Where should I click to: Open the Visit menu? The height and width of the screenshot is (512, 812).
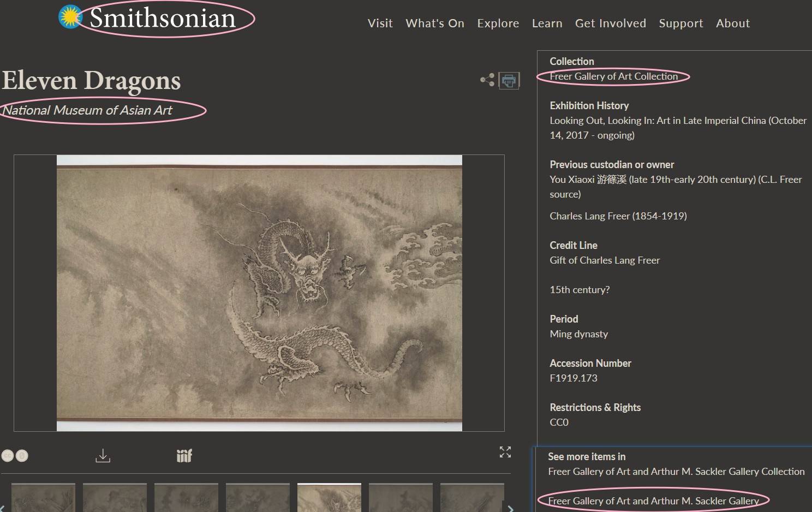point(380,23)
